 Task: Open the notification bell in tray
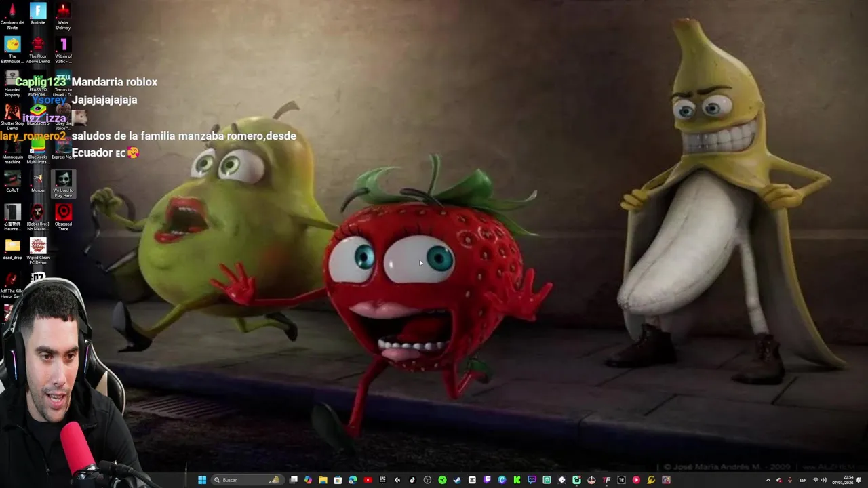(859, 480)
